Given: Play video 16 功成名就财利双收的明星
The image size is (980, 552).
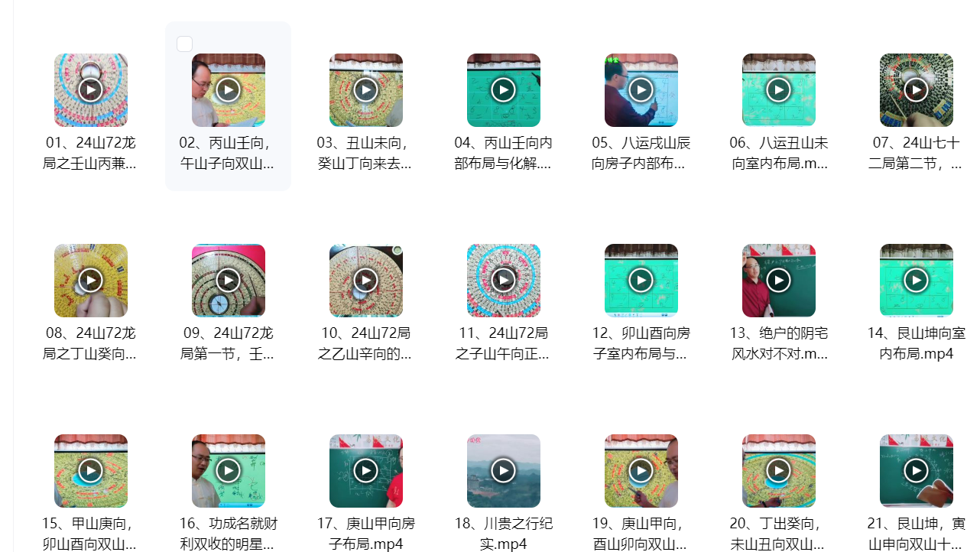Looking at the screenshot, I should click(229, 470).
